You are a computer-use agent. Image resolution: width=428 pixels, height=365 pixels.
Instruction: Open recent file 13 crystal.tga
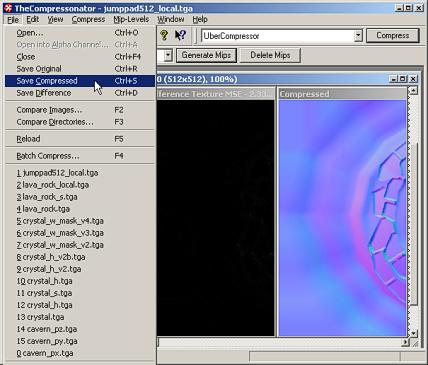[x=80, y=317]
